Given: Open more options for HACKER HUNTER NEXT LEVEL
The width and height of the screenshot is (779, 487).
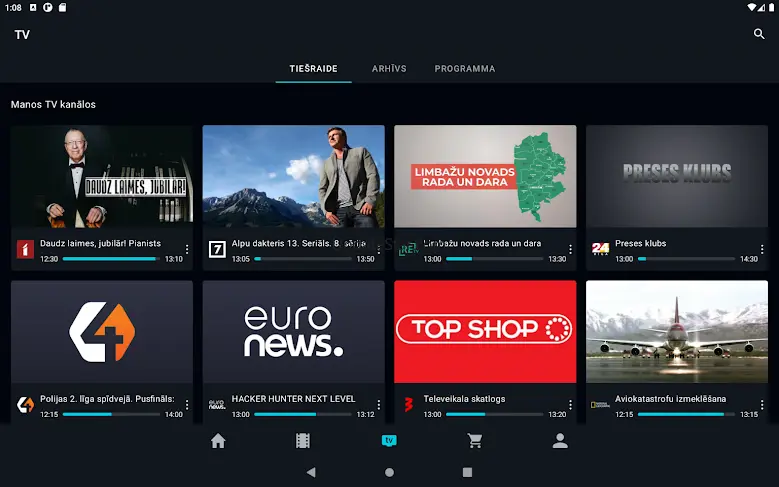Looking at the screenshot, I should coord(379,405).
